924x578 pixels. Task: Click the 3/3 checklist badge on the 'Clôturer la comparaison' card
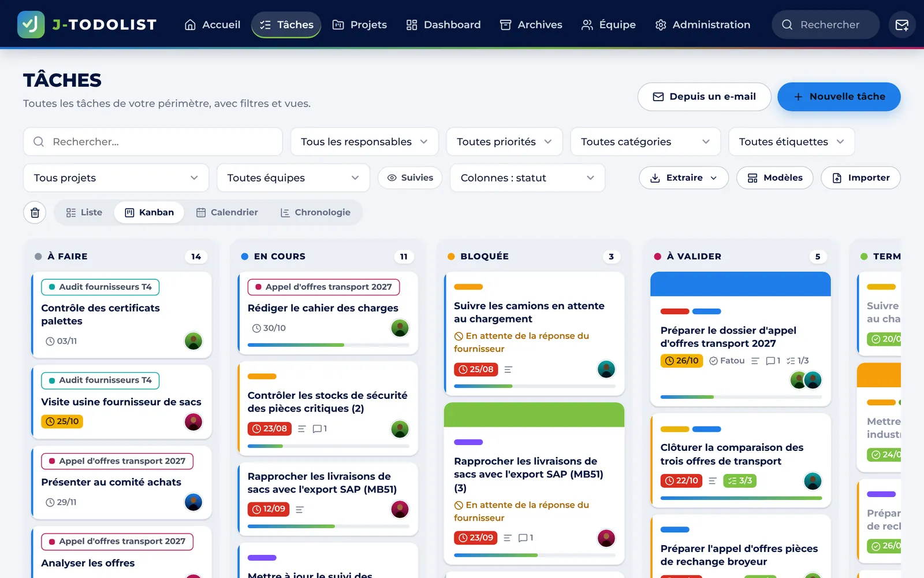point(740,481)
